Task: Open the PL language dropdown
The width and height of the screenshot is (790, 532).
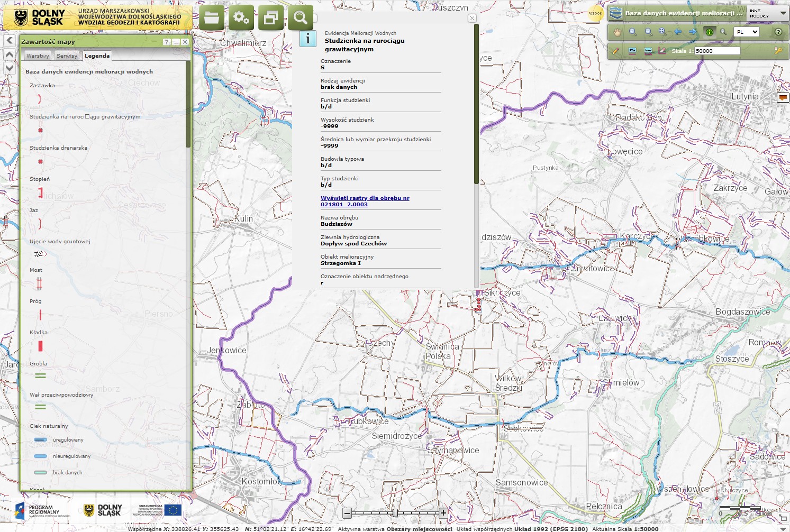Action: coord(747,32)
